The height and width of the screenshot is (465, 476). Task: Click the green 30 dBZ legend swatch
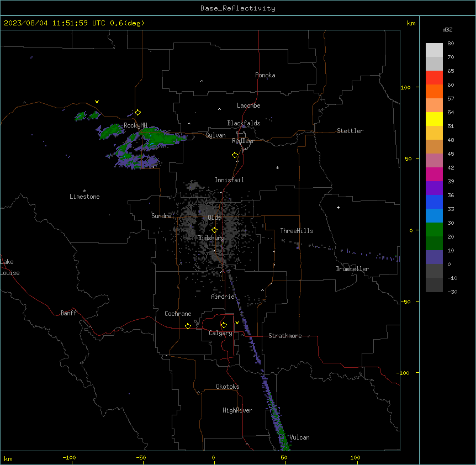point(434,230)
